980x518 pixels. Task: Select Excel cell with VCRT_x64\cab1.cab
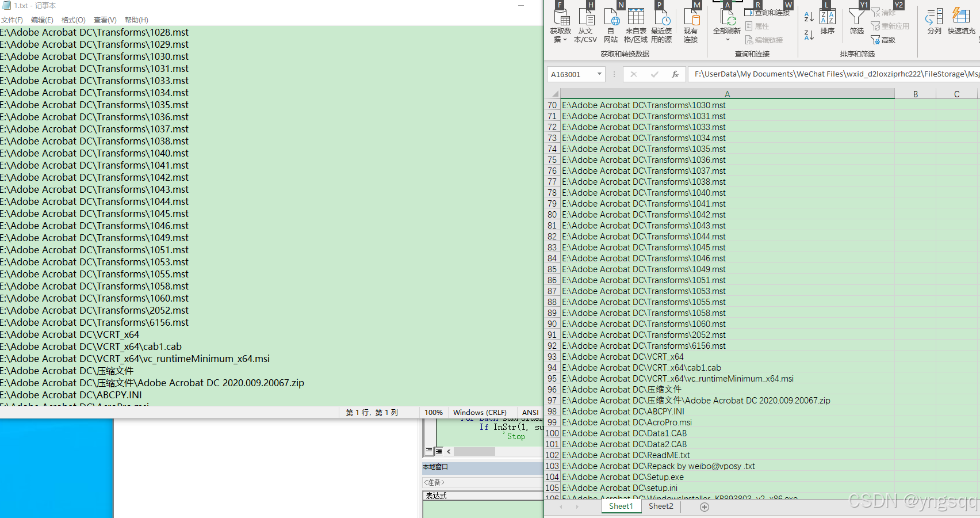(x=728, y=368)
